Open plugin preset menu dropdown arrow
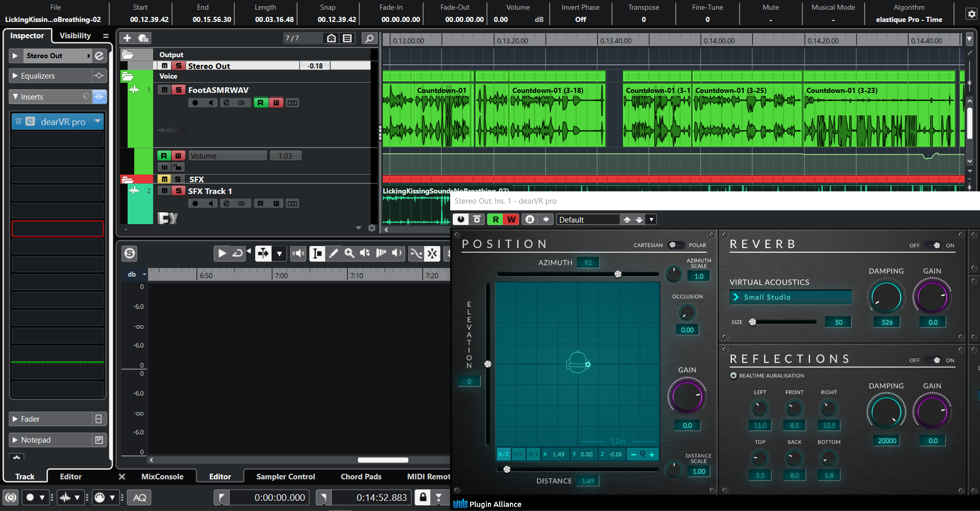Screen dimensions: 980x511 (x=651, y=220)
